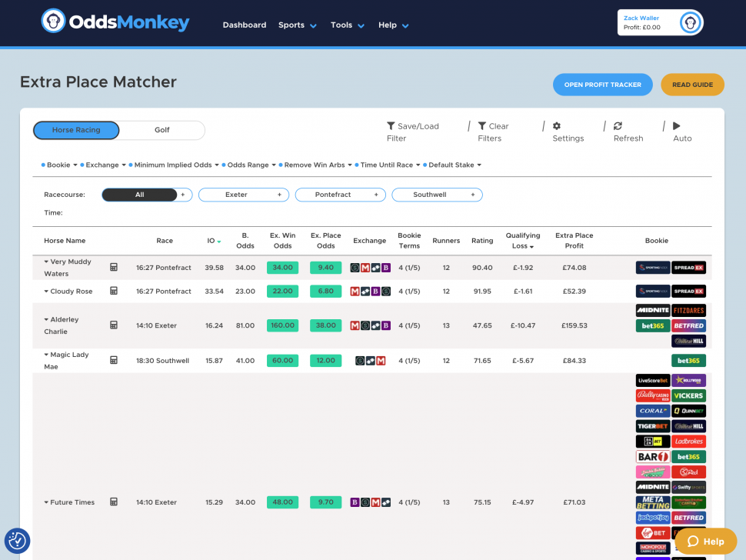Switch to Horse Racing mode
Image resolution: width=746 pixels, height=560 pixels.
coord(76,130)
